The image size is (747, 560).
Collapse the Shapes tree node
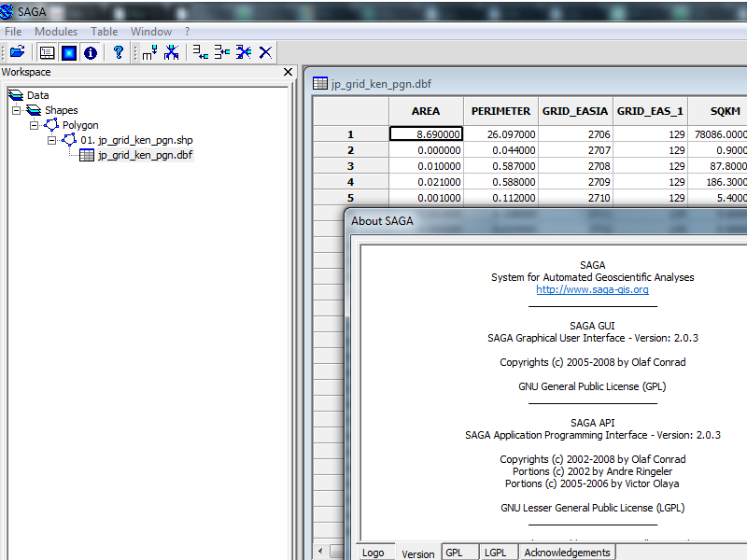point(16,110)
